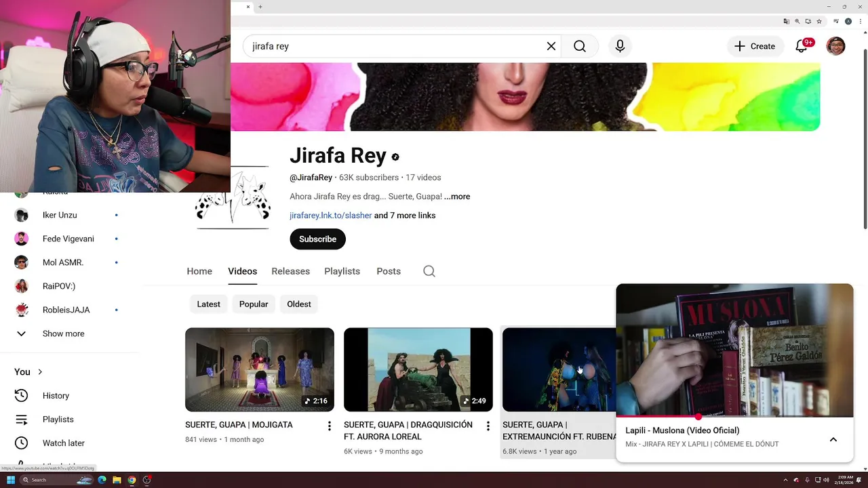Open File Explorer from the taskbar

pos(117,480)
